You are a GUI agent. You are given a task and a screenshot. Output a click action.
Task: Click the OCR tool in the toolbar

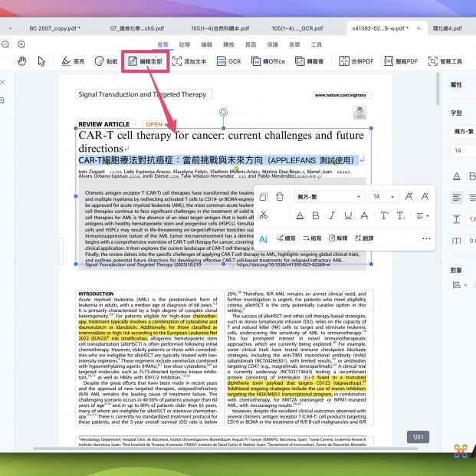tap(228, 61)
